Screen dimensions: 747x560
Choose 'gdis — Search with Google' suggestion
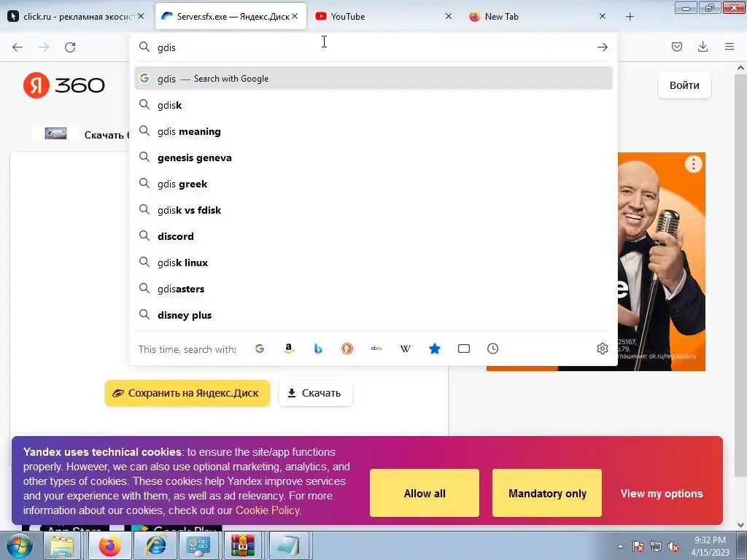373,79
